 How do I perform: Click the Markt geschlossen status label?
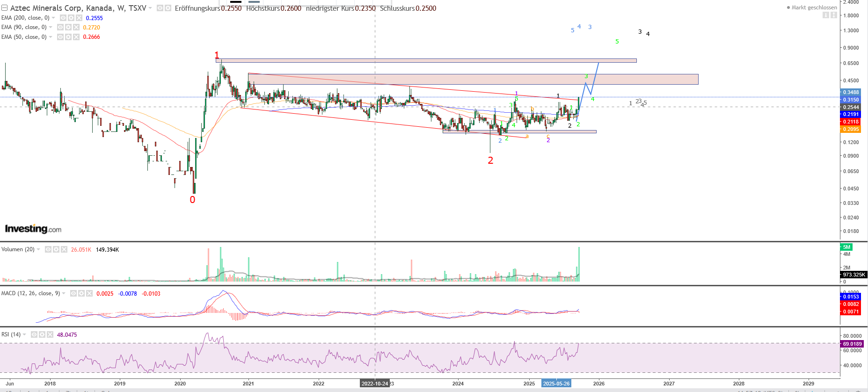pyautogui.click(x=814, y=7)
